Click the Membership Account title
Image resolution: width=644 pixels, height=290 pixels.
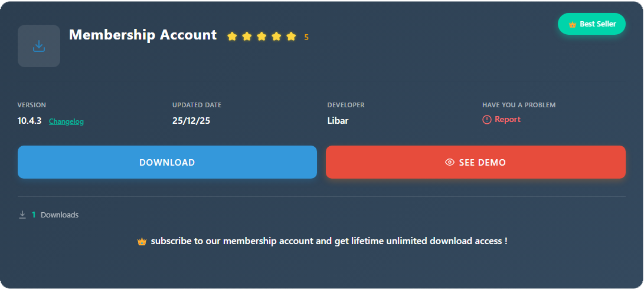click(143, 35)
